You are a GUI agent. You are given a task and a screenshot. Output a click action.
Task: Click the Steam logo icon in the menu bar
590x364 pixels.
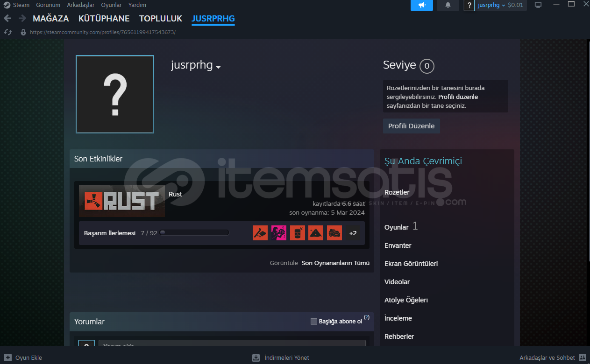[x=7, y=5]
